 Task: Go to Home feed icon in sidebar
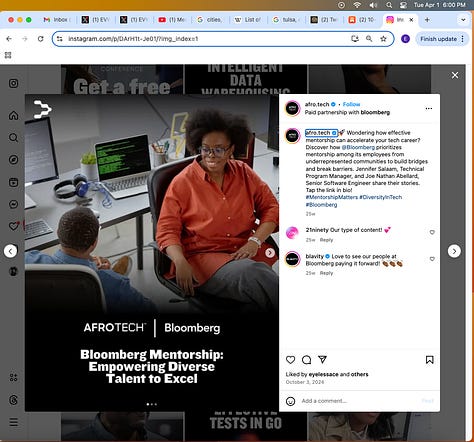pyautogui.click(x=13, y=116)
